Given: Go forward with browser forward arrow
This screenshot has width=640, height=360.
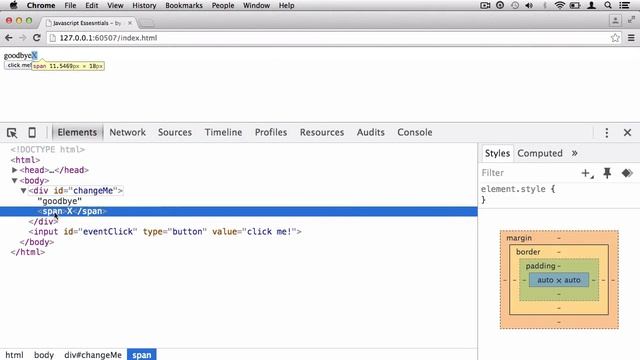Looking at the screenshot, I should (23, 38).
